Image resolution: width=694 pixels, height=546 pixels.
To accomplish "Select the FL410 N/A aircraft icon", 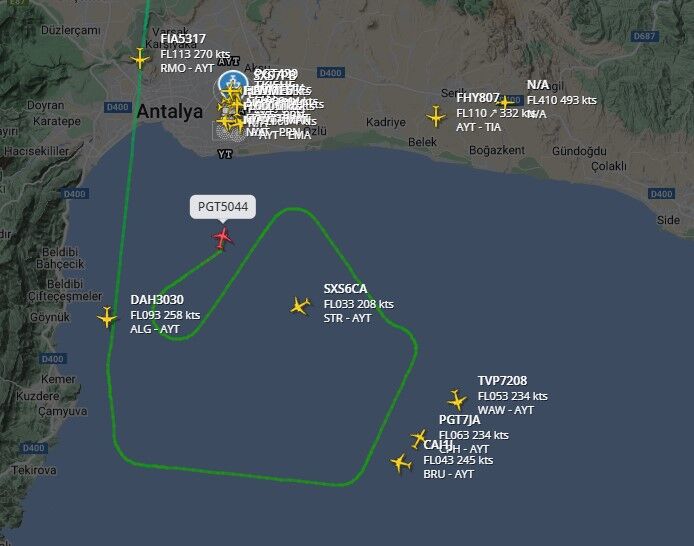I will pos(504,103).
